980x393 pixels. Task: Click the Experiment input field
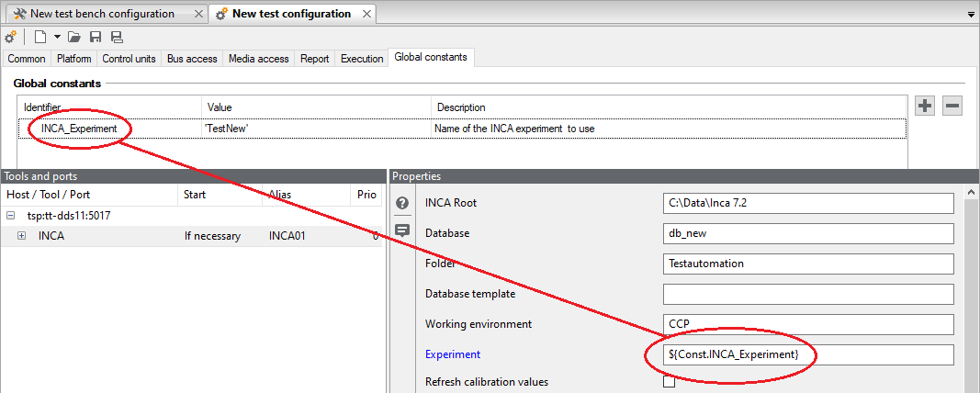coord(808,354)
